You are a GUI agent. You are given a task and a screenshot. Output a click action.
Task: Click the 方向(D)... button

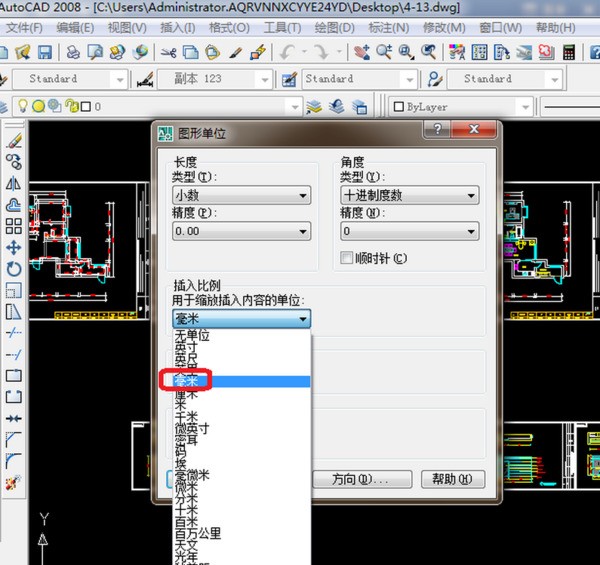pyautogui.click(x=360, y=479)
